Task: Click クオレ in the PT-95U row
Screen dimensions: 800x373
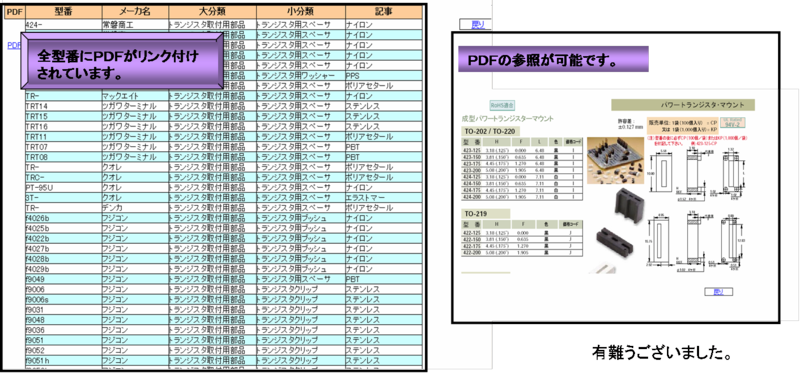Action: coord(135,188)
